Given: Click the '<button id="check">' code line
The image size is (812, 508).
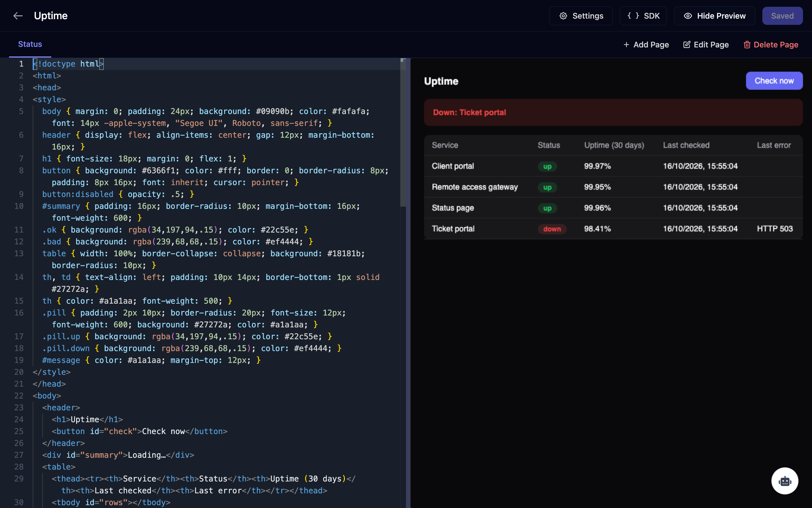Looking at the screenshot, I should [139, 431].
